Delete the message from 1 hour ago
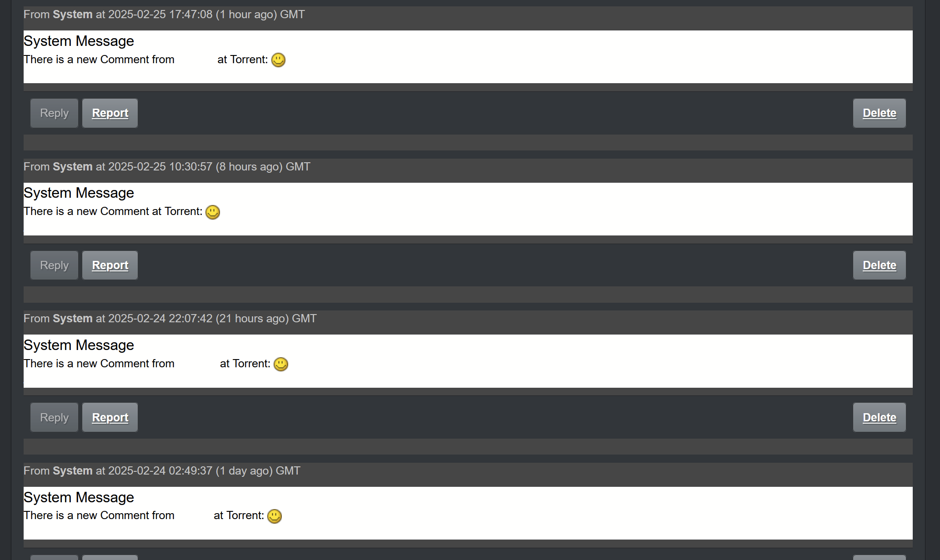The height and width of the screenshot is (560, 940). coord(879,113)
